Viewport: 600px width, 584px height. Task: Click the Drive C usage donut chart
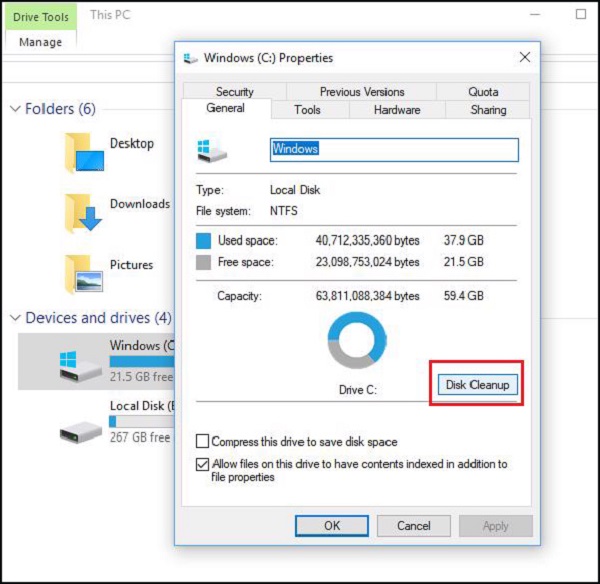(x=357, y=339)
